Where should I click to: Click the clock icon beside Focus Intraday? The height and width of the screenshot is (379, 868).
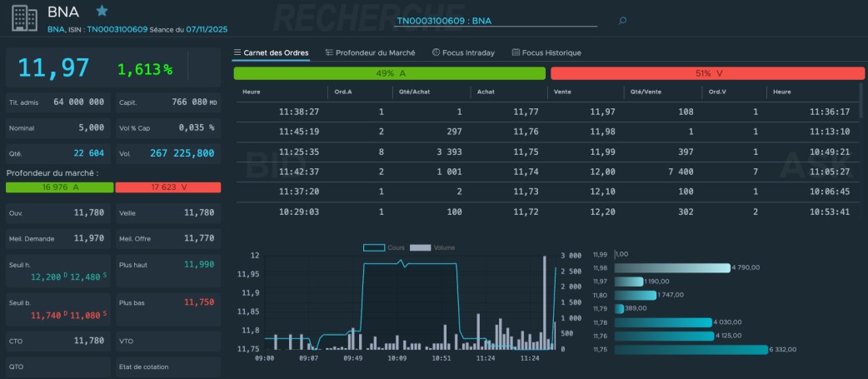click(436, 52)
